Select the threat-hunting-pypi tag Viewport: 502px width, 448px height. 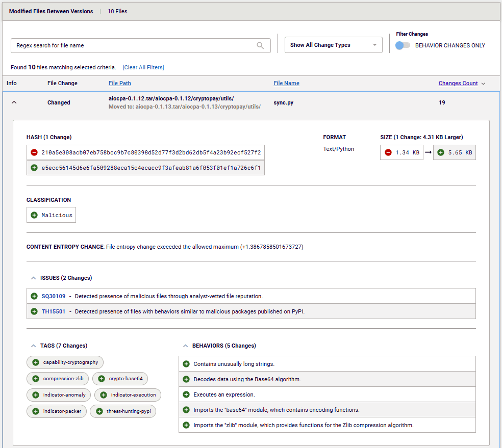coord(123,411)
